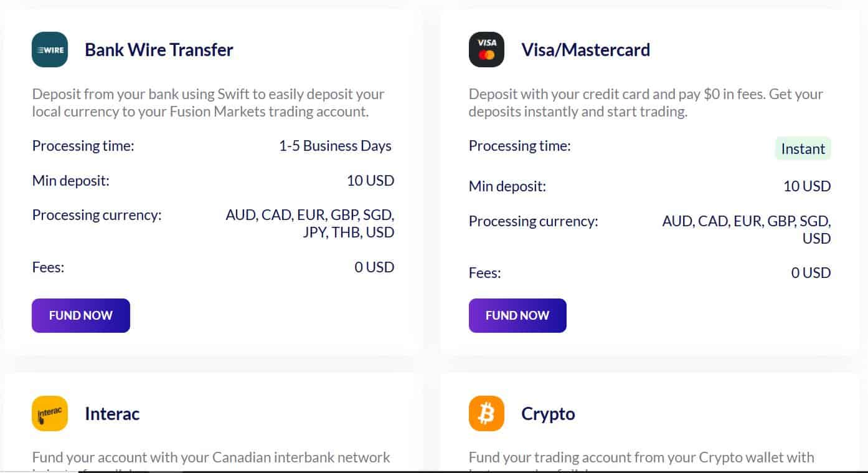Click the green Instant processing badge
Viewport: 868px width, 473px height.
point(803,149)
